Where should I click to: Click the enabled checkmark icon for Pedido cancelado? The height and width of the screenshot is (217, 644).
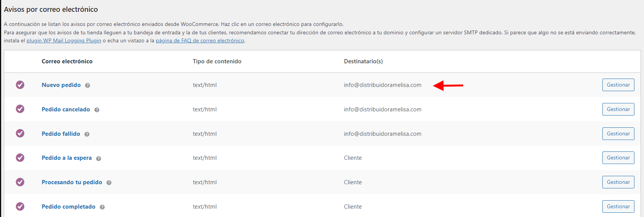coord(20,109)
